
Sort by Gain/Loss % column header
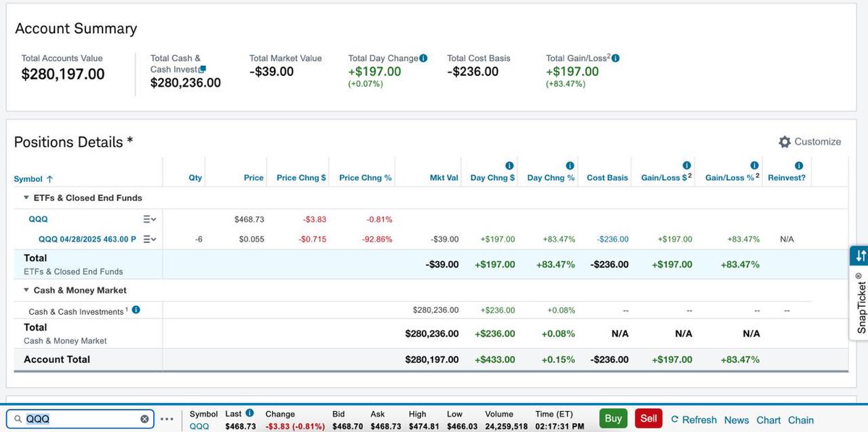733,177
